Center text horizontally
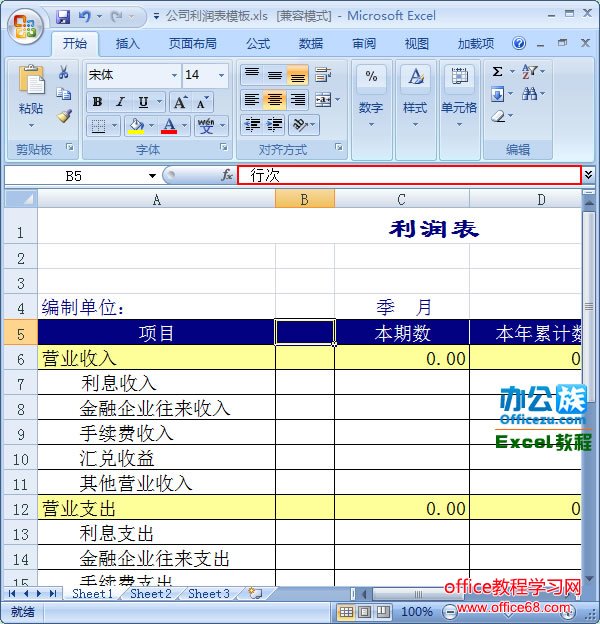The height and width of the screenshot is (624, 600). (x=275, y=99)
